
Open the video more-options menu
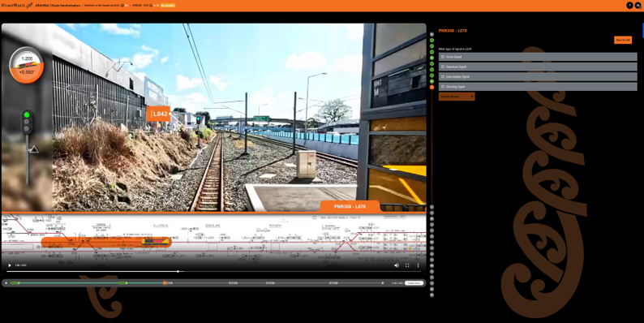[418, 265]
